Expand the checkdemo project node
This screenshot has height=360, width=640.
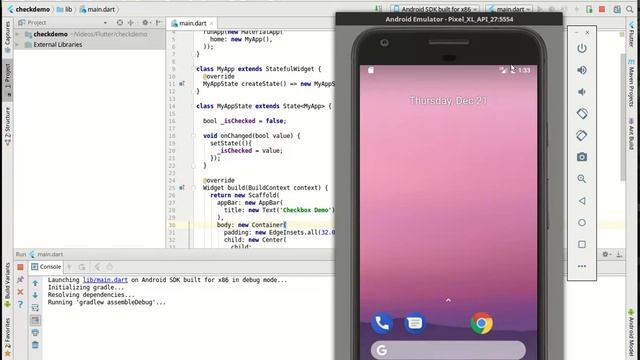click(18, 34)
